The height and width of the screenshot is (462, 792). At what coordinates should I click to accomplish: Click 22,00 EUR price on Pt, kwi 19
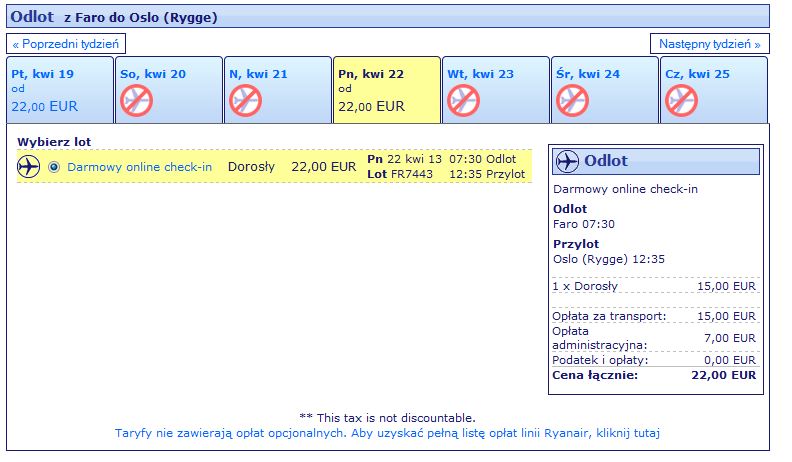pyautogui.click(x=44, y=107)
